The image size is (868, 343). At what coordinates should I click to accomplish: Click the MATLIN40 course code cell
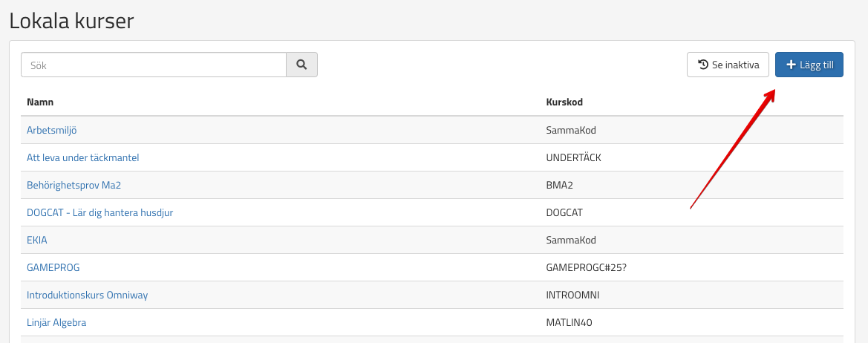(x=569, y=322)
